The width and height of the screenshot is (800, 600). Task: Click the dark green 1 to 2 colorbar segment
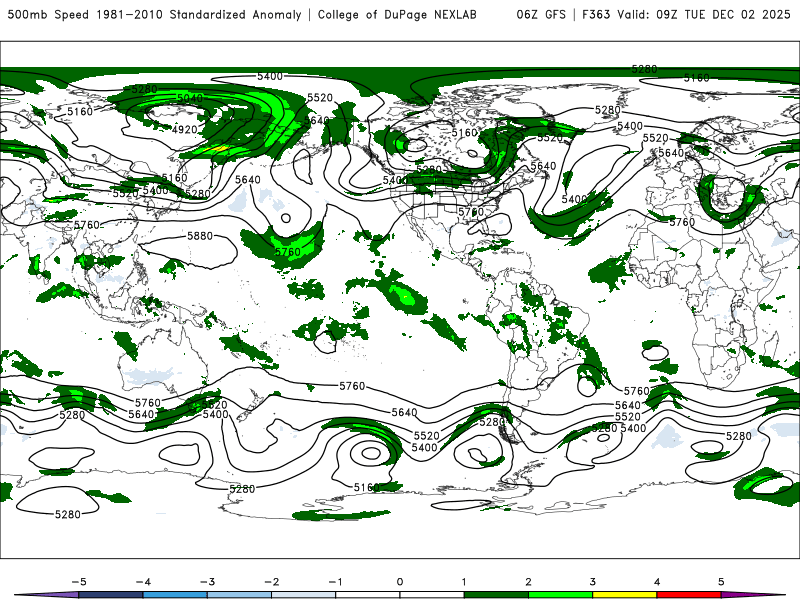pos(496,595)
